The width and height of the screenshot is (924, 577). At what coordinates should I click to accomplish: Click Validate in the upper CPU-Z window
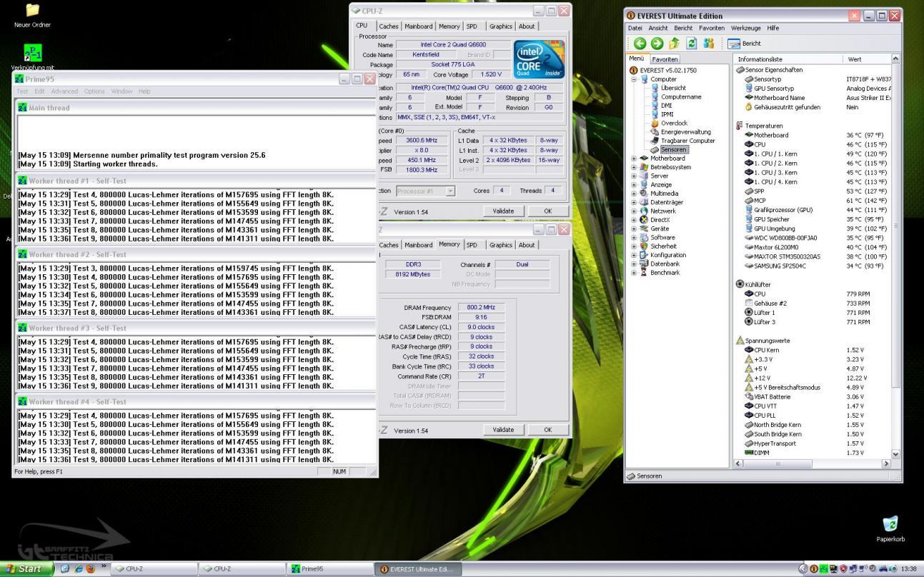click(503, 211)
